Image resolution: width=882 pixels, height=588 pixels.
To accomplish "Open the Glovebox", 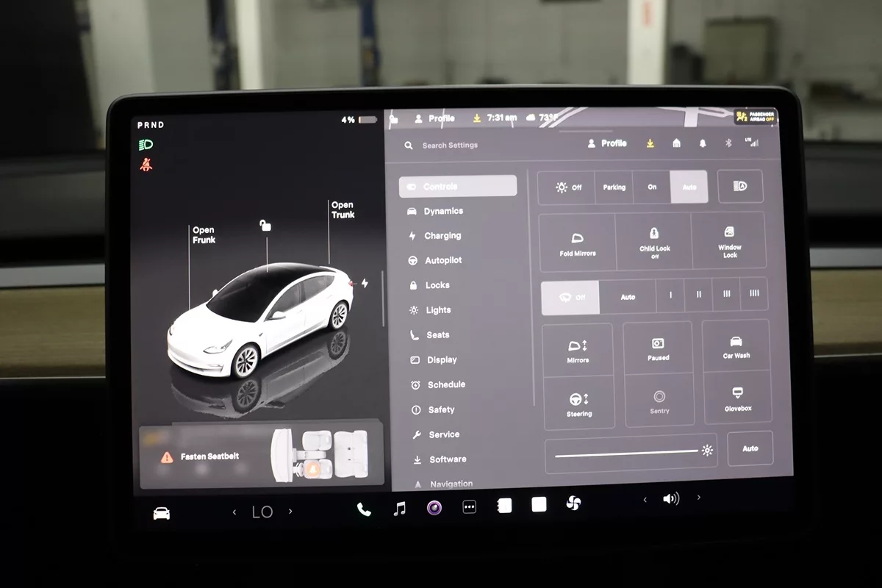I will [x=737, y=398].
